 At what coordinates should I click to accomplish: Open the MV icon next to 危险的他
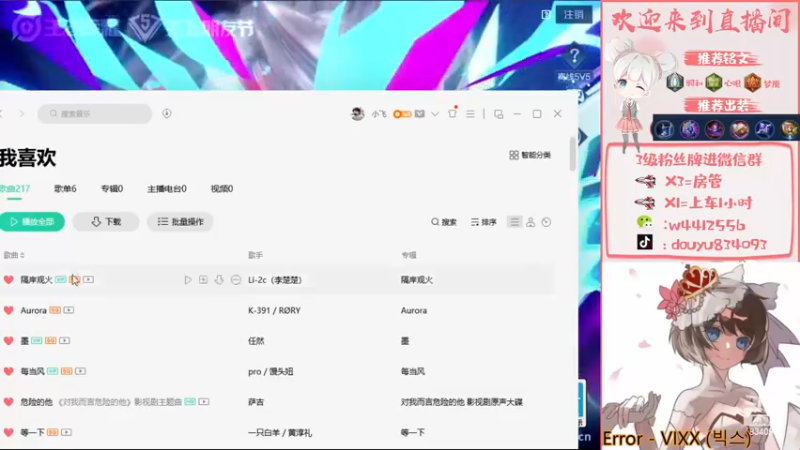[204, 402]
